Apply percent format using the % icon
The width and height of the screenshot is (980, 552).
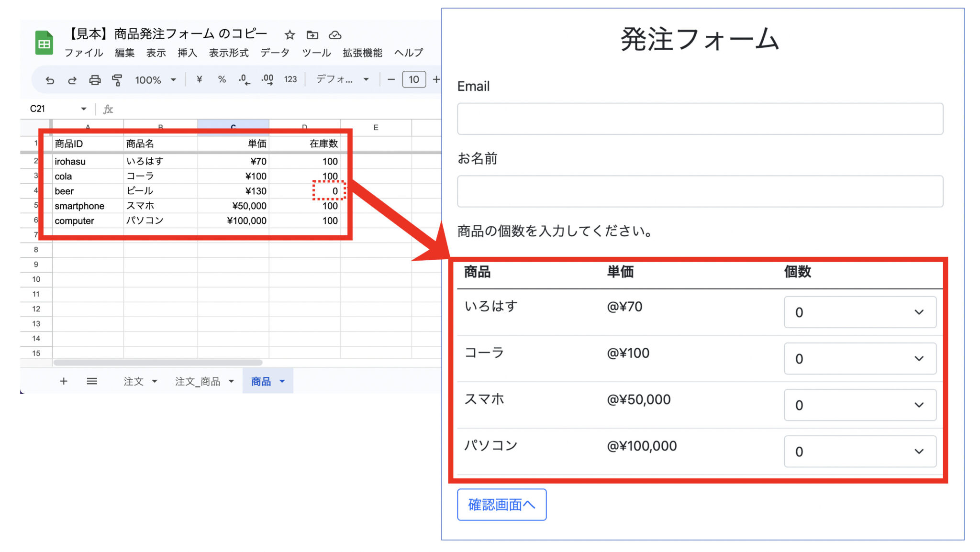(x=222, y=80)
